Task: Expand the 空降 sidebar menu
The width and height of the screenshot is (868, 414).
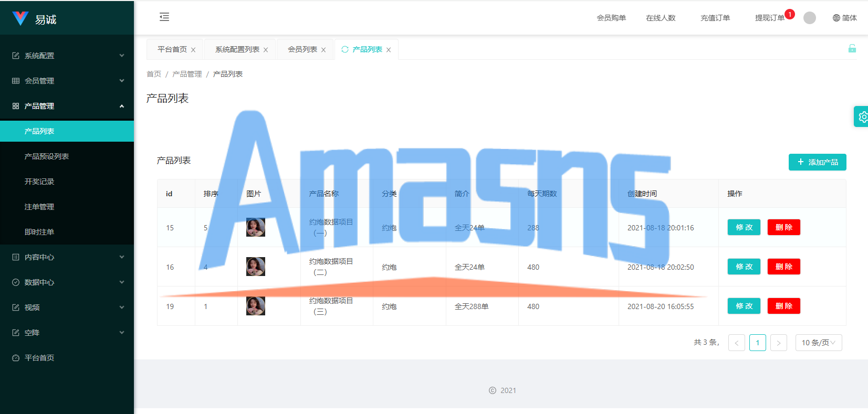Action: click(67, 333)
